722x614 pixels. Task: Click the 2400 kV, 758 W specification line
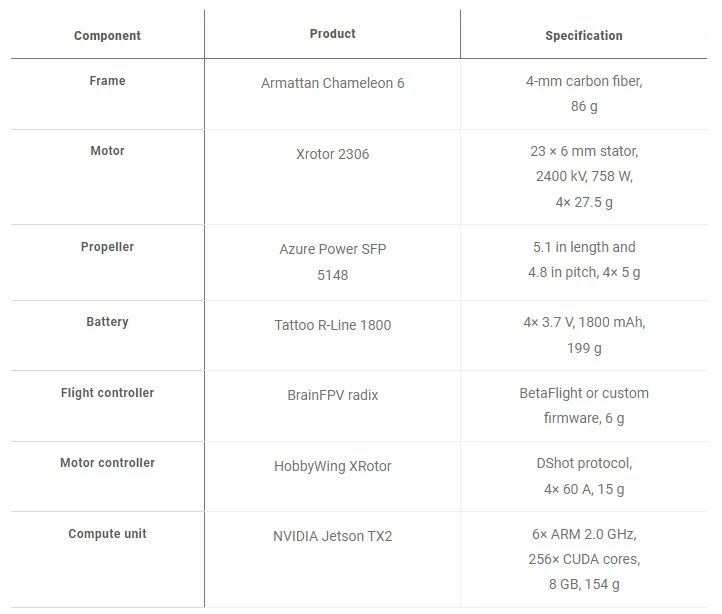583,176
